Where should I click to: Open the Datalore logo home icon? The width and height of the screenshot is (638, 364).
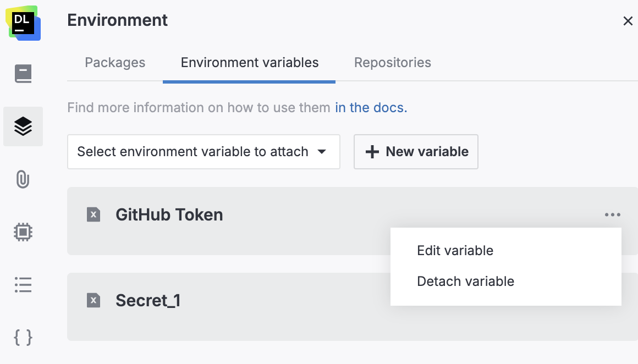click(x=23, y=23)
